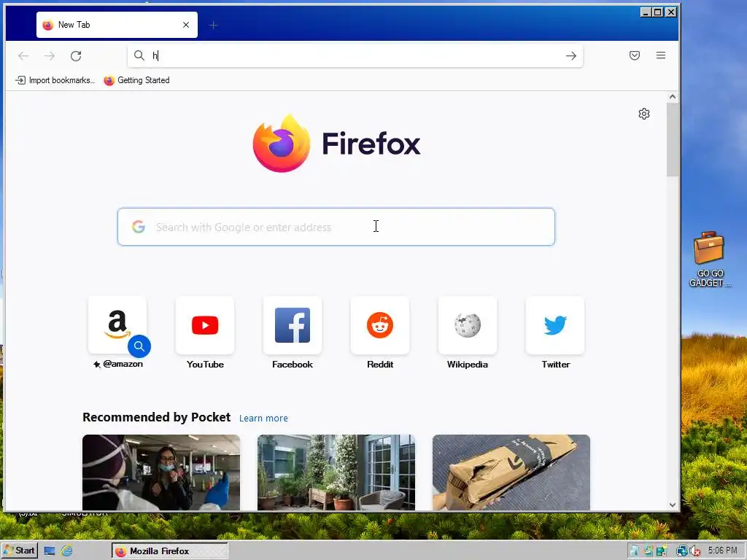This screenshot has height=560, width=747.
Task: Open the Windows Start menu
Action: point(20,551)
